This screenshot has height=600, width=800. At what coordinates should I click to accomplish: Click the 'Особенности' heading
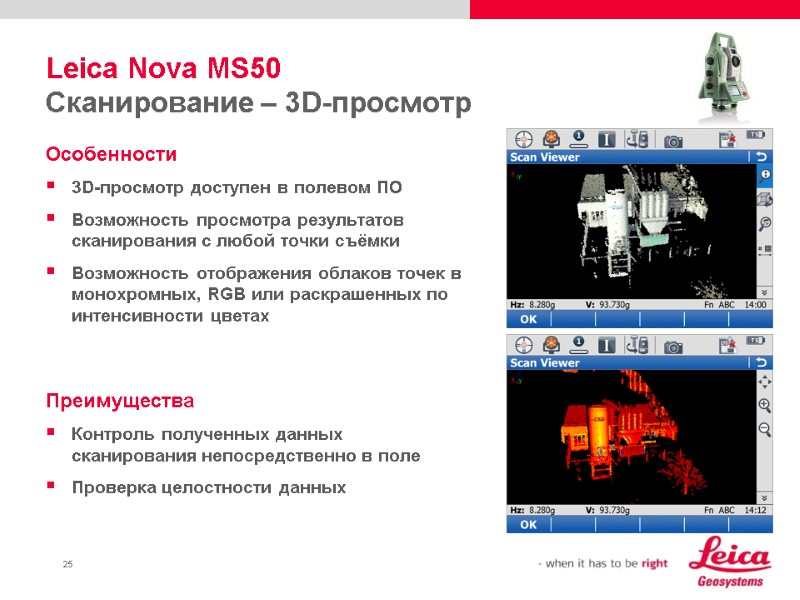[111, 154]
